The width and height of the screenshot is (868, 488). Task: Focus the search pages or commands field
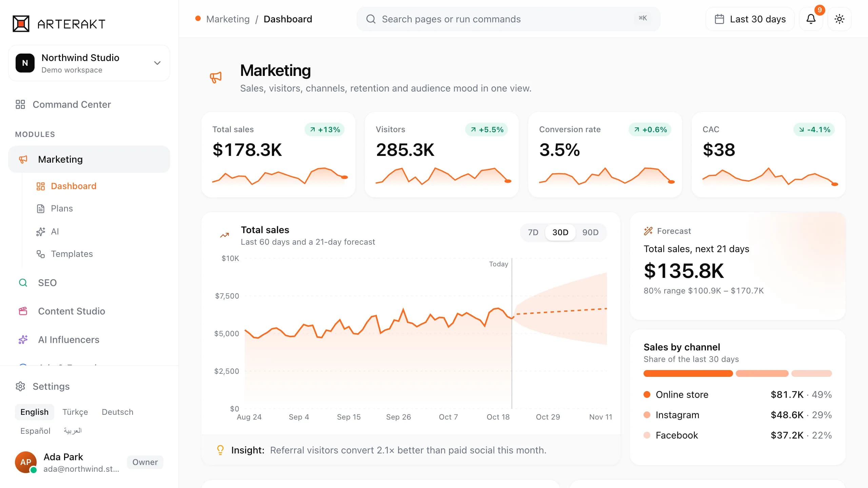[508, 19]
